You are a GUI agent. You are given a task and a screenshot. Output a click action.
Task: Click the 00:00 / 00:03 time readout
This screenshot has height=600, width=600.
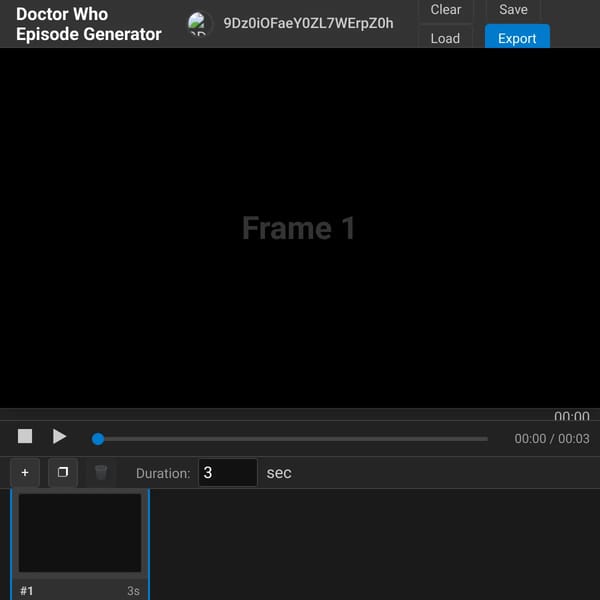point(552,439)
